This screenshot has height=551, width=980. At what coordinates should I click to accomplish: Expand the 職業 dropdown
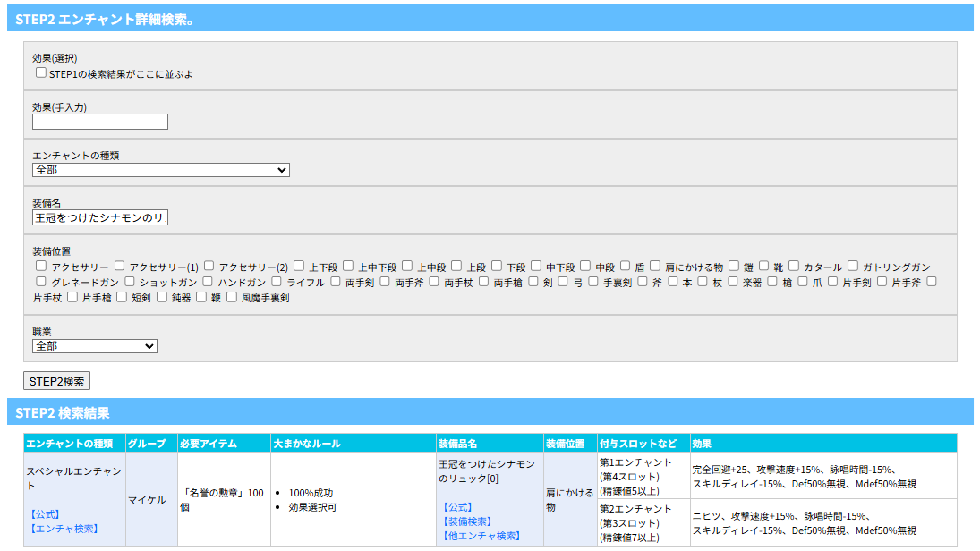[x=95, y=346]
